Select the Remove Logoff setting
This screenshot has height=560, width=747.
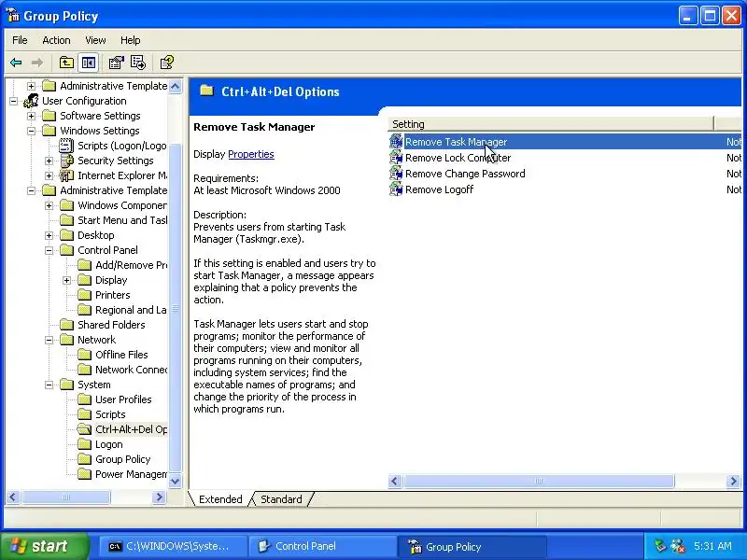(439, 189)
